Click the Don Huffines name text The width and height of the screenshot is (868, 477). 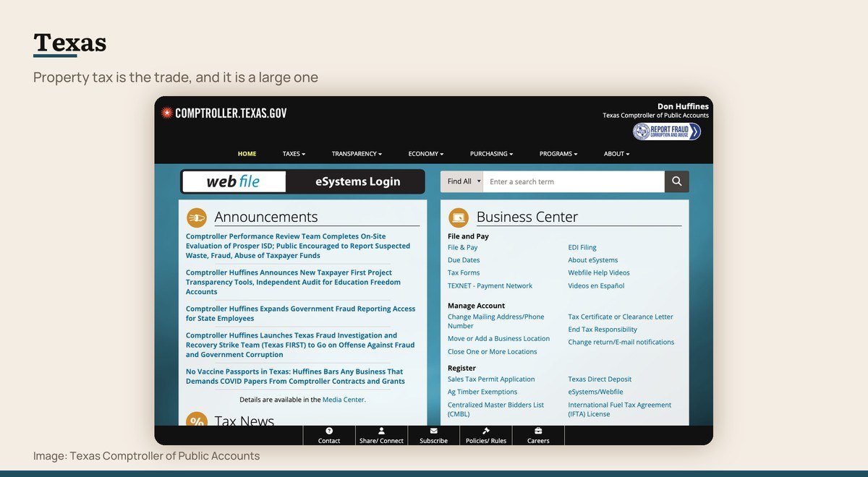tap(683, 106)
